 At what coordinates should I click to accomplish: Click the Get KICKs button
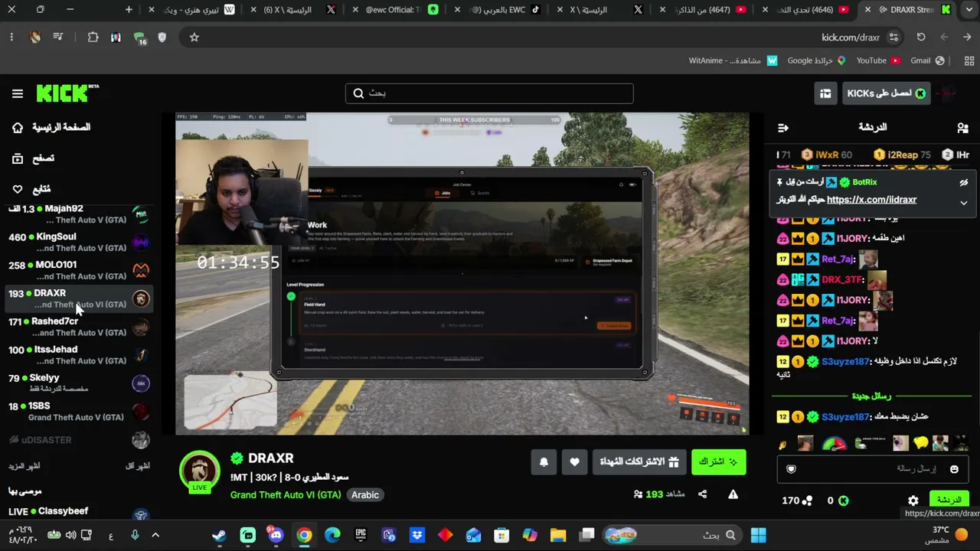pyautogui.click(x=886, y=93)
